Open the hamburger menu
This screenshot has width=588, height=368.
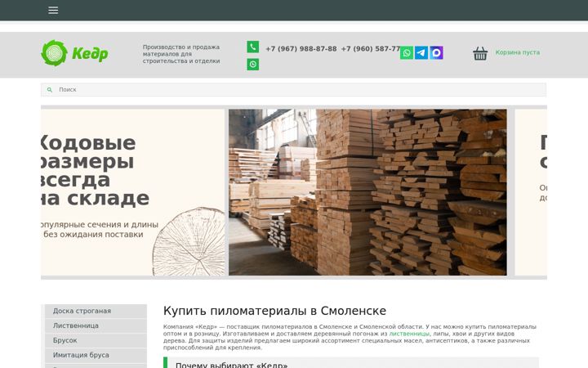[53, 10]
